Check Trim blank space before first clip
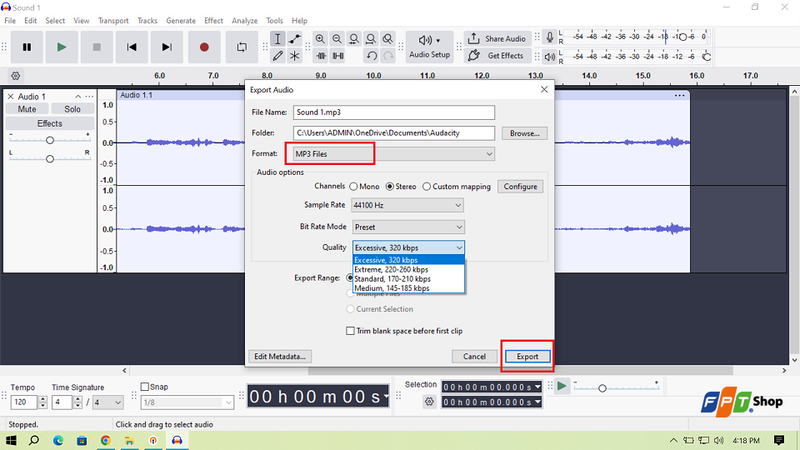 click(404, 331)
